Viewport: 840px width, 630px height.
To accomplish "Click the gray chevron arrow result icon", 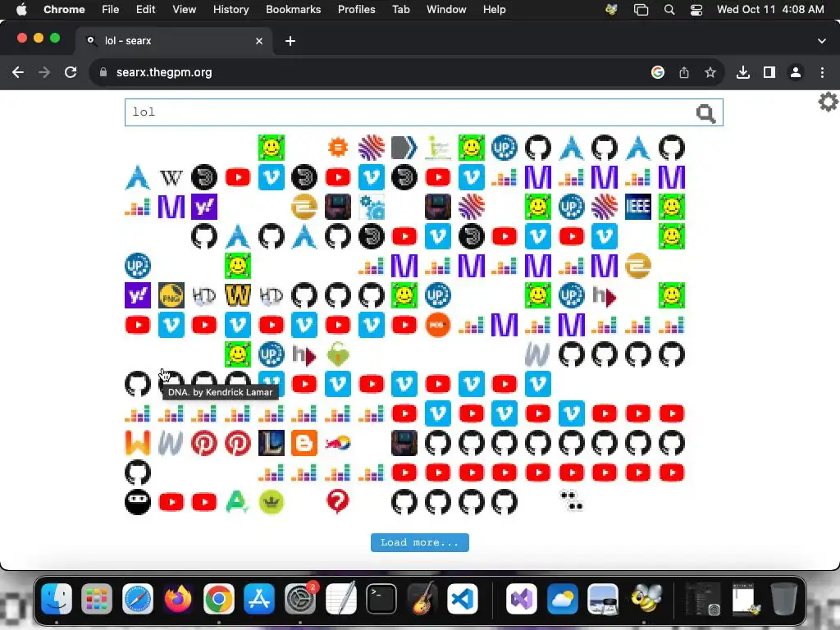I will 404,148.
